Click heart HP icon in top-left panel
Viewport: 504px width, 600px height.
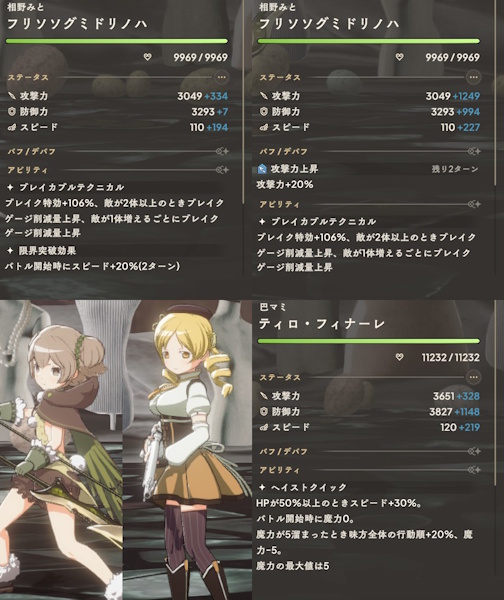click(147, 57)
